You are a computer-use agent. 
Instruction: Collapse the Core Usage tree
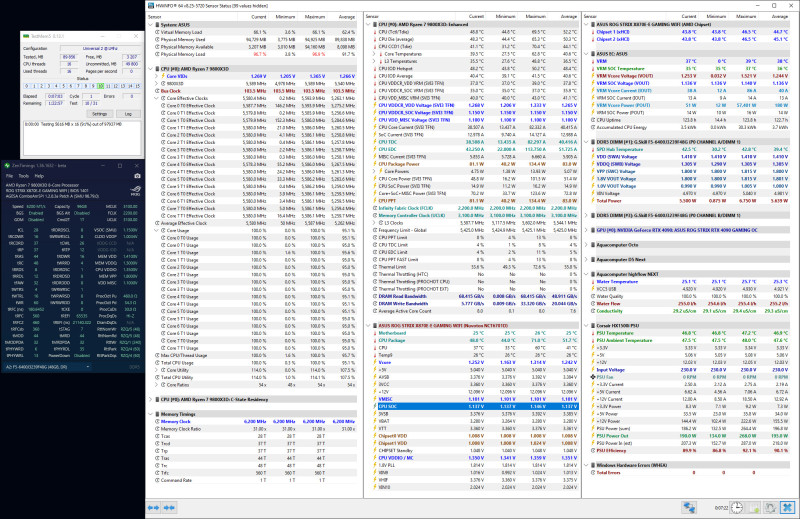(x=157, y=230)
